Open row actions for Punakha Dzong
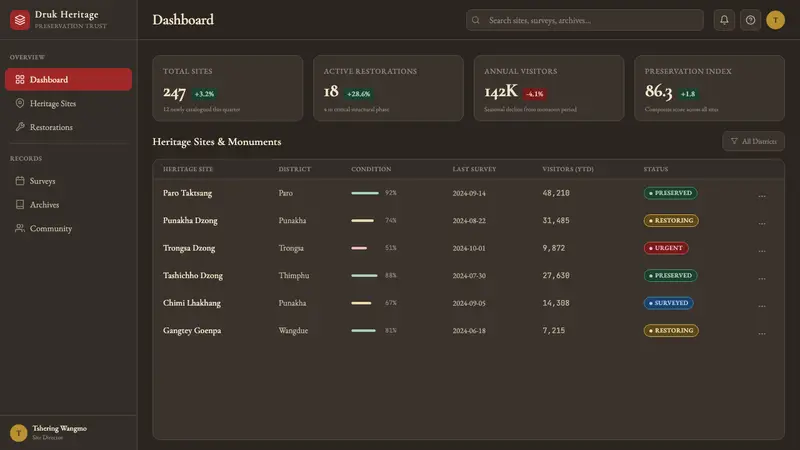 pos(761,223)
